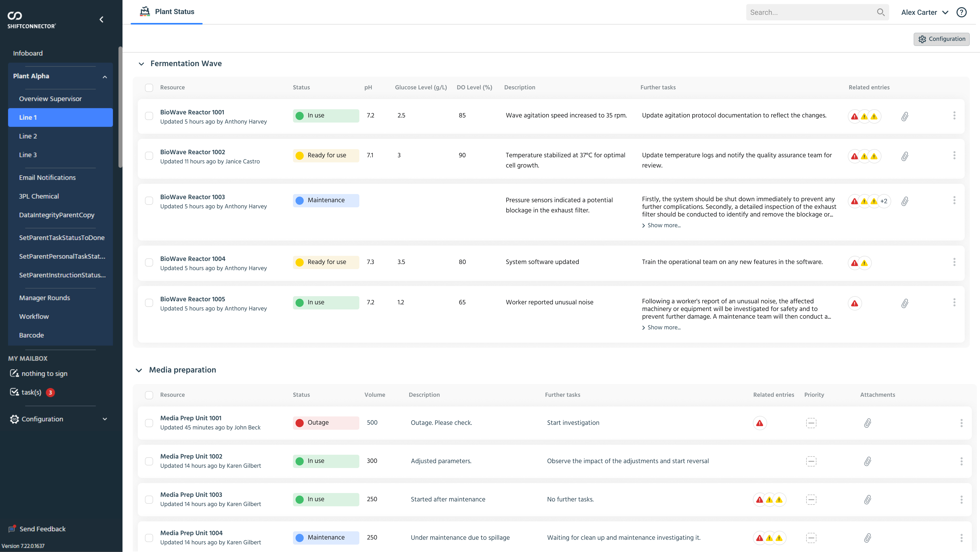Open the Alex Carter user dropdown
The width and height of the screenshot is (980, 552).
(x=924, y=12)
